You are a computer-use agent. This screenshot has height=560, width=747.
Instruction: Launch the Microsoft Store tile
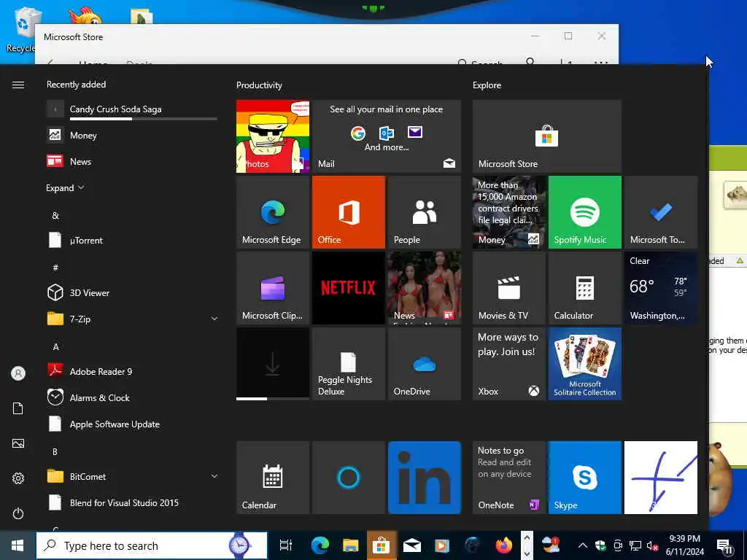click(547, 136)
